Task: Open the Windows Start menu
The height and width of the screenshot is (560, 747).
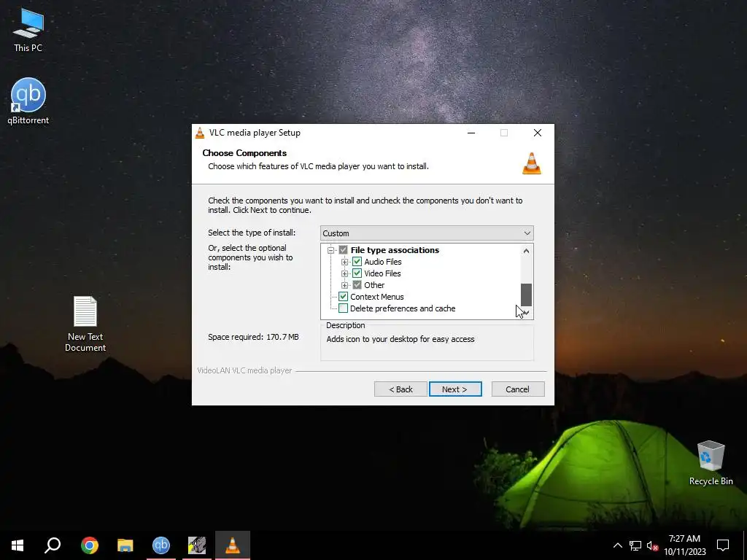Action: 18,545
